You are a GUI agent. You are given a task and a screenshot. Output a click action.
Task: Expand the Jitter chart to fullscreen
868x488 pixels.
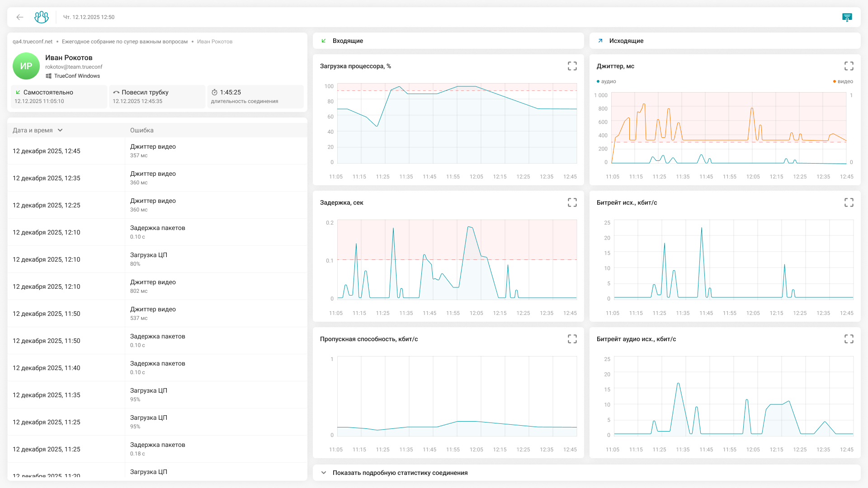(x=849, y=66)
